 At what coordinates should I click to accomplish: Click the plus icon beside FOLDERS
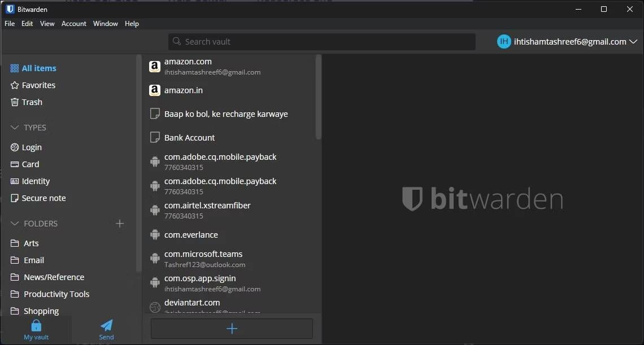120,224
